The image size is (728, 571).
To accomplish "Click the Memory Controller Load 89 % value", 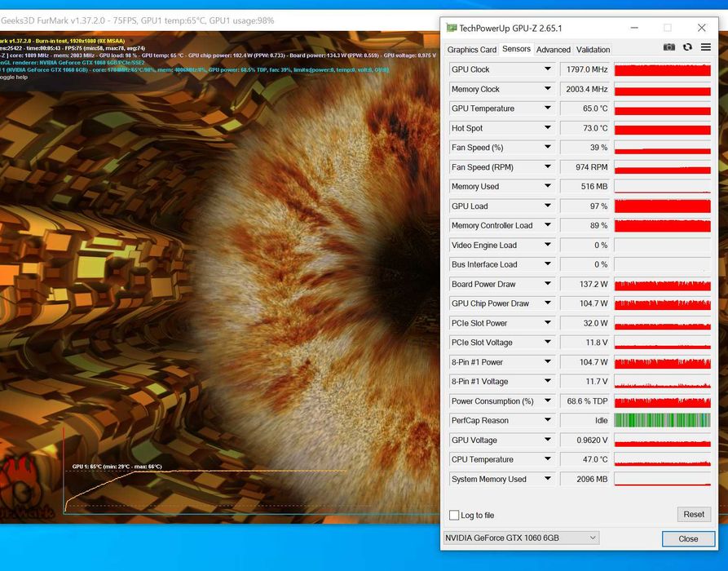I will tap(585, 225).
